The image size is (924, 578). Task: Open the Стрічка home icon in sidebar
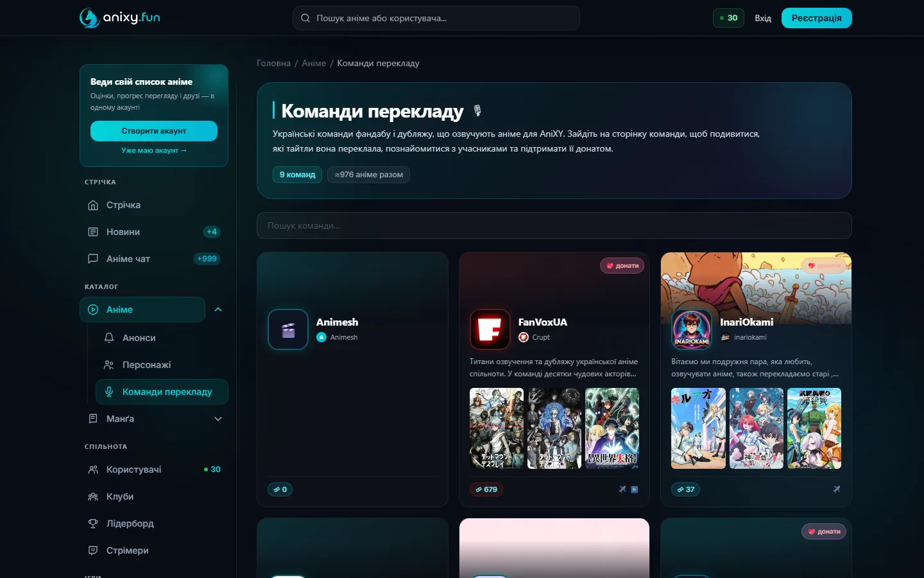(x=93, y=205)
